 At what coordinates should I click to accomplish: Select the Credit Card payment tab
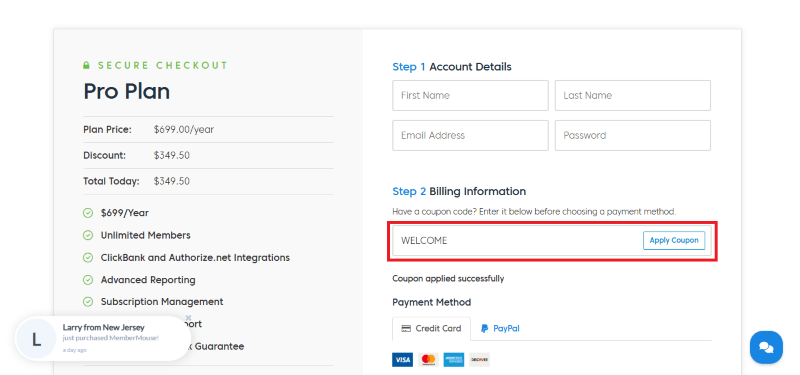431,329
